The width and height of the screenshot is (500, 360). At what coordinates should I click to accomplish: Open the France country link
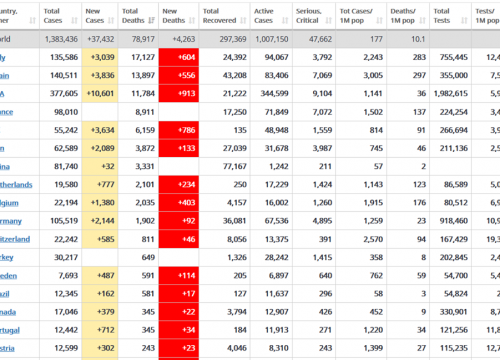click(x=7, y=112)
